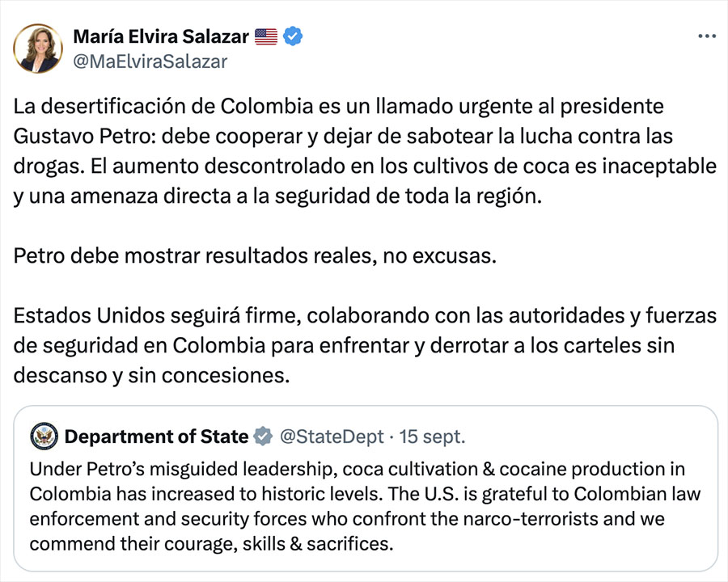Click the Department of State account name
The image size is (728, 582).
point(156,437)
